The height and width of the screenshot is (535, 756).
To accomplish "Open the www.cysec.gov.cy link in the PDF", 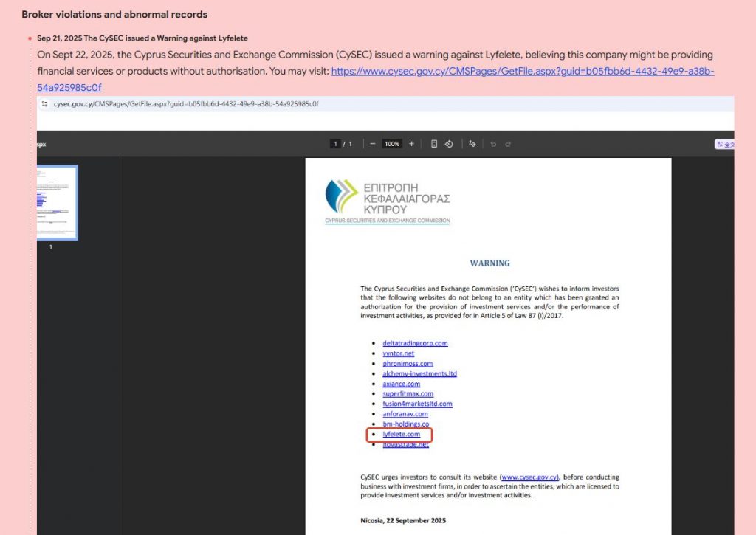I will coord(529,477).
